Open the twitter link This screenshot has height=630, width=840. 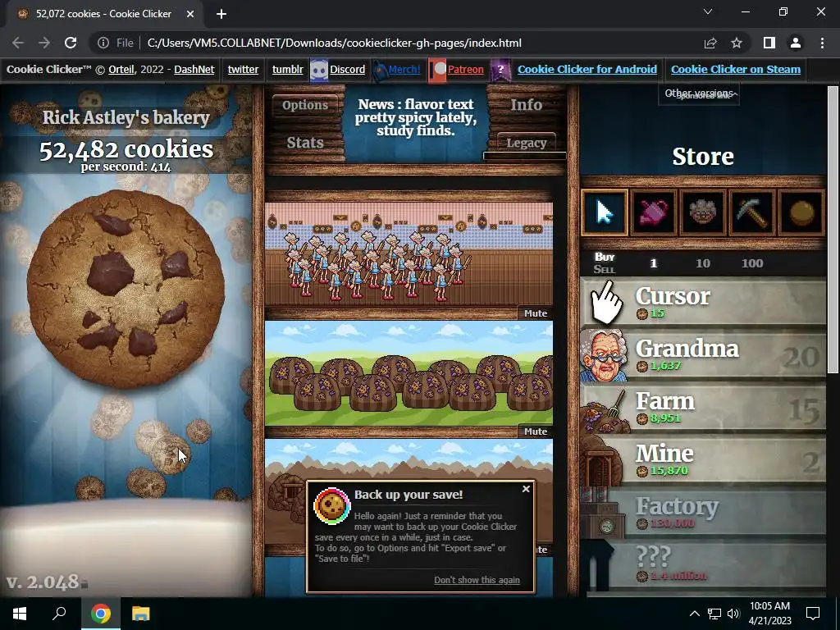point(243,69)
